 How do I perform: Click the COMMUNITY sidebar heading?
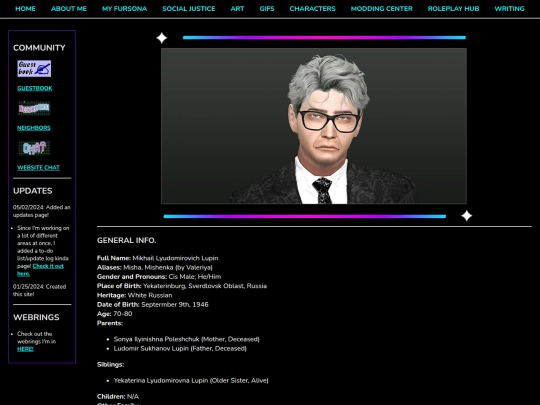click(39, 48)
